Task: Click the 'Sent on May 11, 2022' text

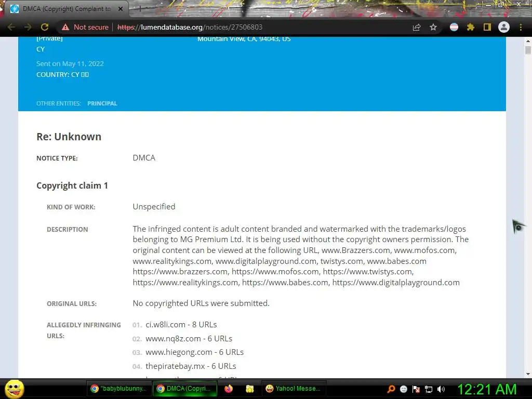Action: (x=70, y=64)
